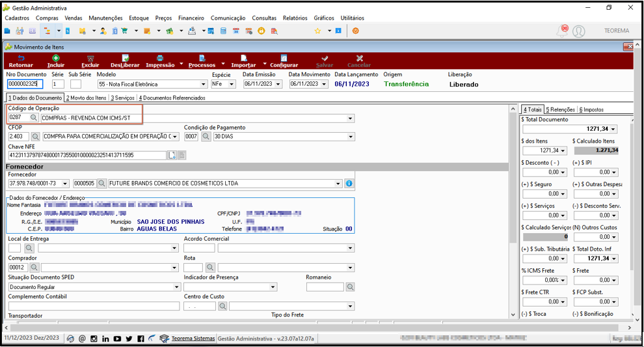Image resolution: width=644 pixels, height=347 pixels.
Task: Open the Data Emissão date dropdown
Action: coord(278,84)
